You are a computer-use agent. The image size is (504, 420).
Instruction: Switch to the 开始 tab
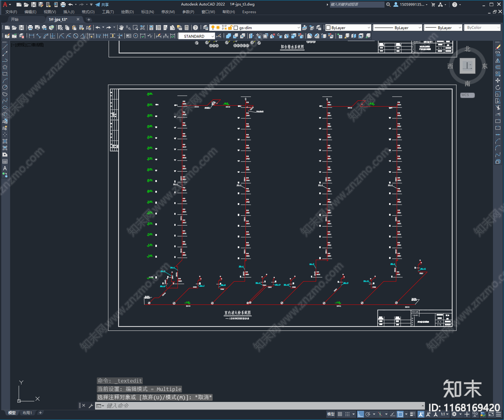[x=15, y=20]
